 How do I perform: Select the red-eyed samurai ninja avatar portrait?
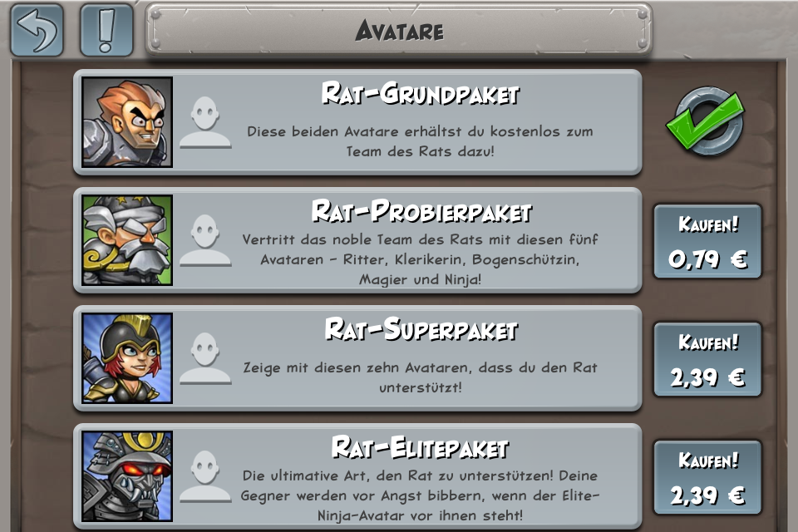(127, 476)
